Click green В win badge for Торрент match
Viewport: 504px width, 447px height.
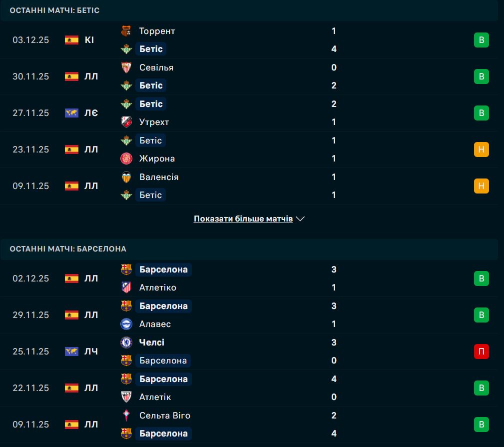click(x=481, y=40)
